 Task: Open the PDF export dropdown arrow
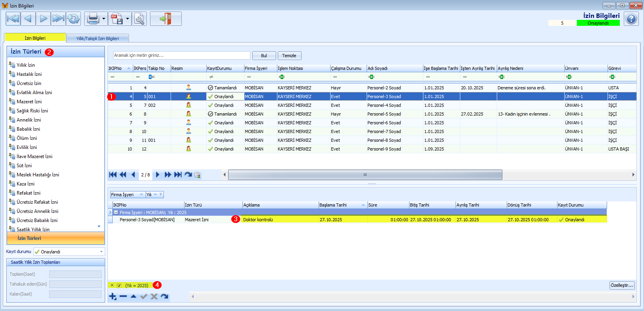pos(127,19)
